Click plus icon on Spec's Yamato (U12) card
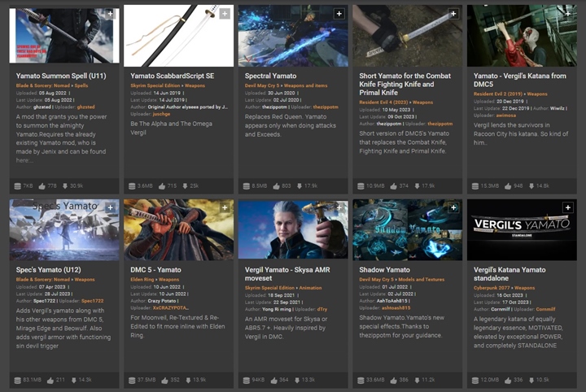Screen dimensions: 586x392 [110, 207]
